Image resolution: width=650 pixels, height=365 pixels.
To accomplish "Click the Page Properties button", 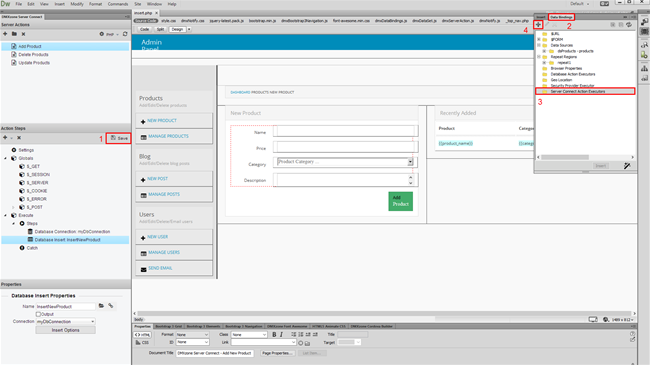I will 277,353.
